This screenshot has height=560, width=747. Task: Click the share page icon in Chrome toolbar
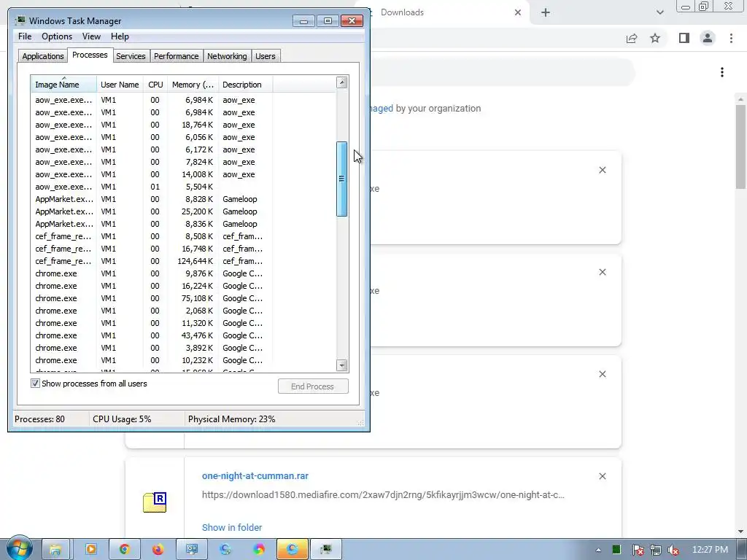632,38
